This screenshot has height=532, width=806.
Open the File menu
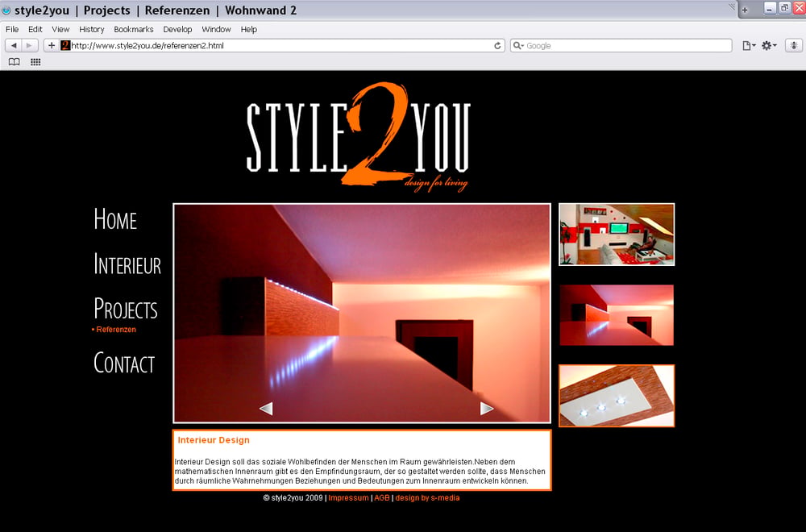click(12, 29)
